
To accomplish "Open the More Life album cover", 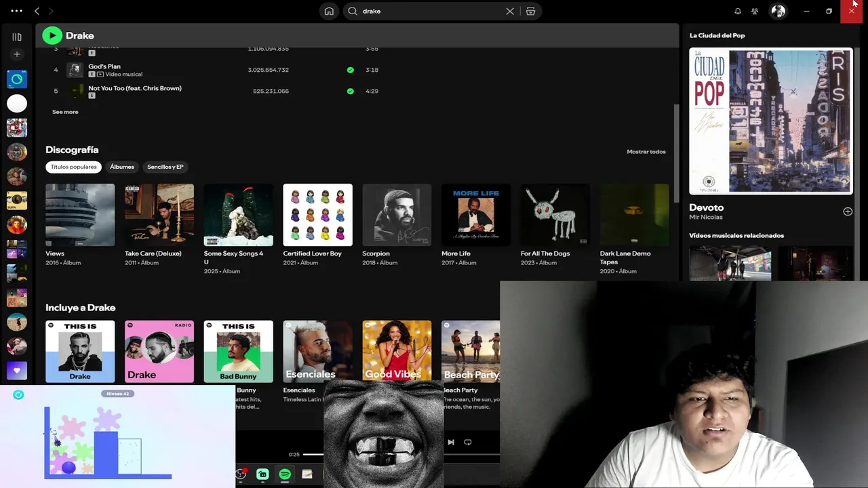I will point(476,215).
